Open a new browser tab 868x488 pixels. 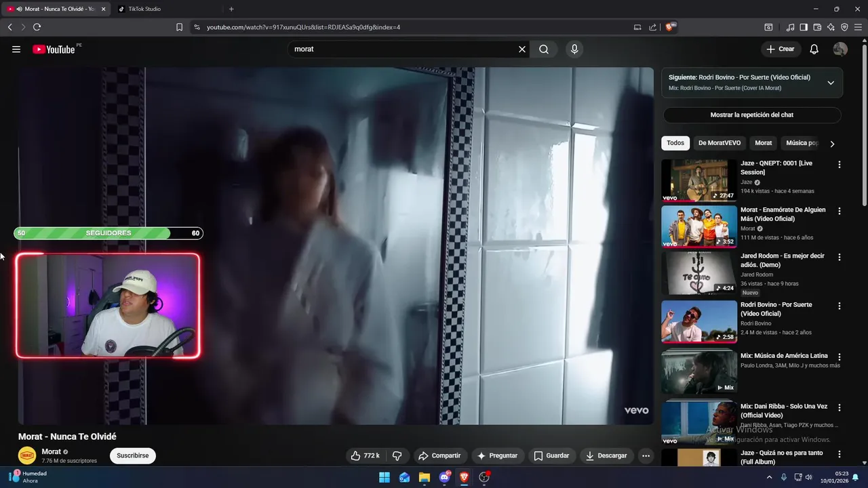coord(231,9)
